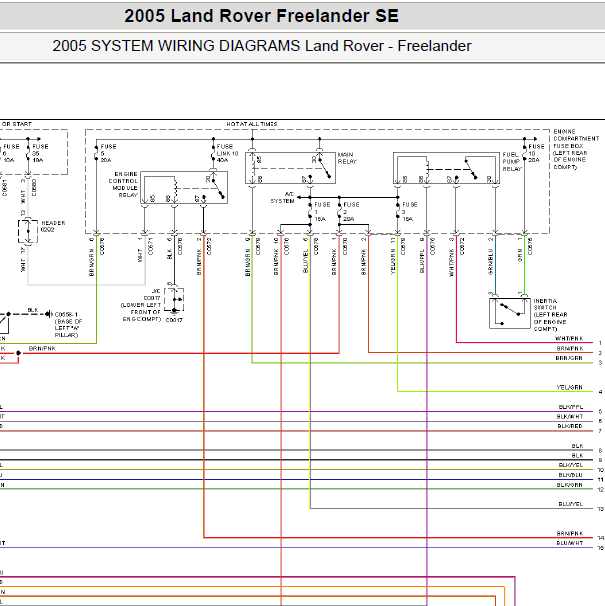Select the 'WHT/PNK' label of wire 1

tap(569, 339)
